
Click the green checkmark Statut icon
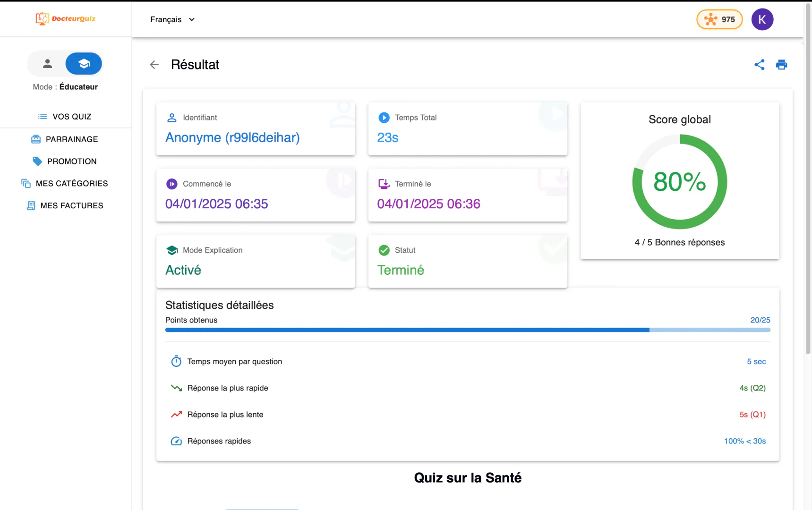coord(384,250)
